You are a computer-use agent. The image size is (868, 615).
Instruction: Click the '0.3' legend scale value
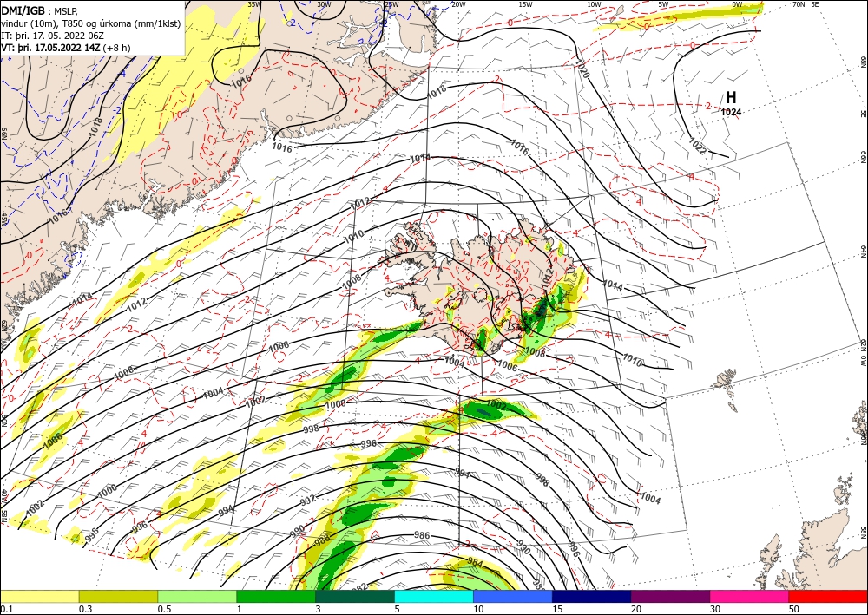click(x=84, y=609)
